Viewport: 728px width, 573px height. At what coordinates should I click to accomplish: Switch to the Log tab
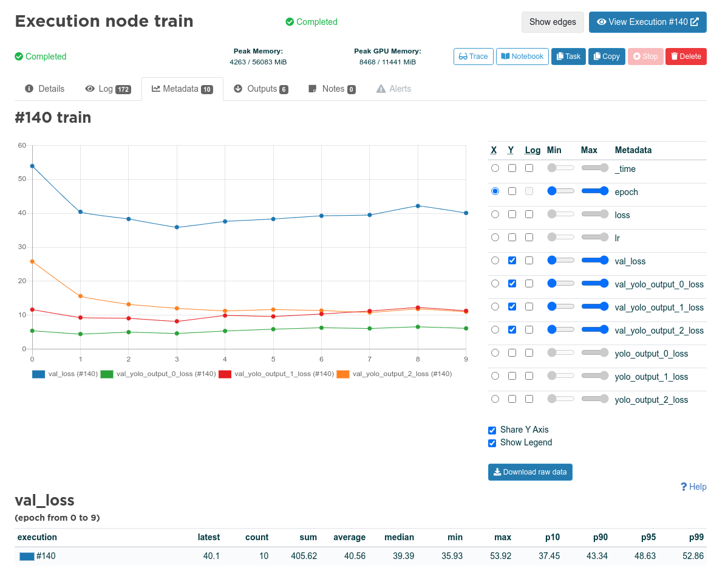107,89
